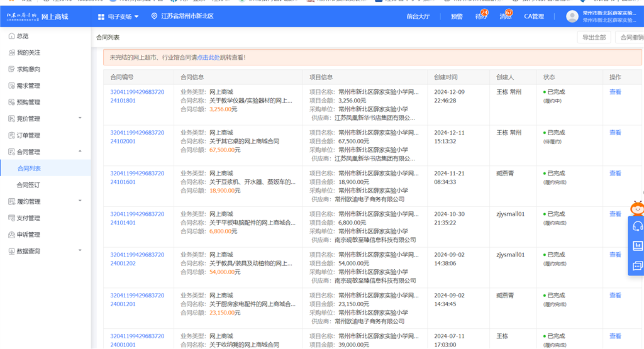644x349 pixels.
Task: Open contract number ending 24001202
Action: 137,258
